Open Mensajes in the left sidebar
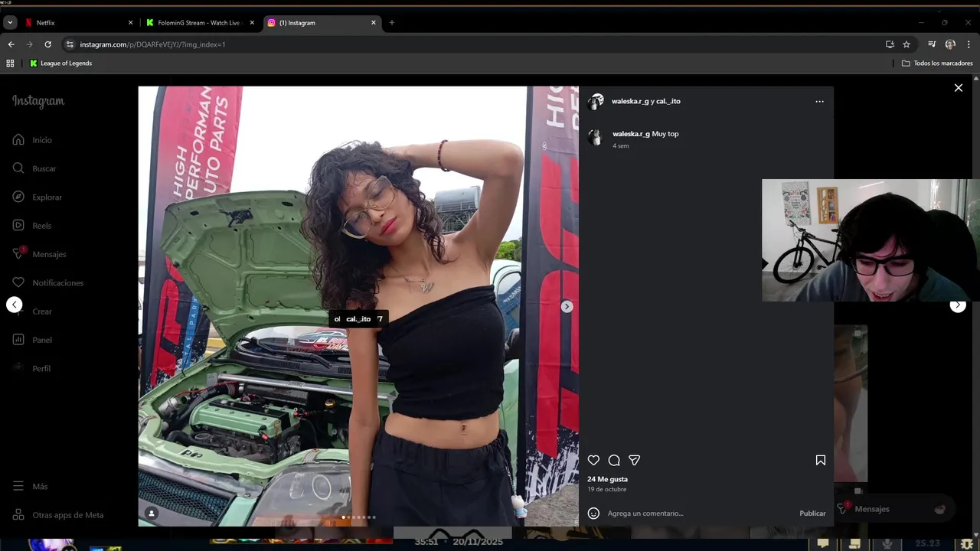 (x=40, y=254)
